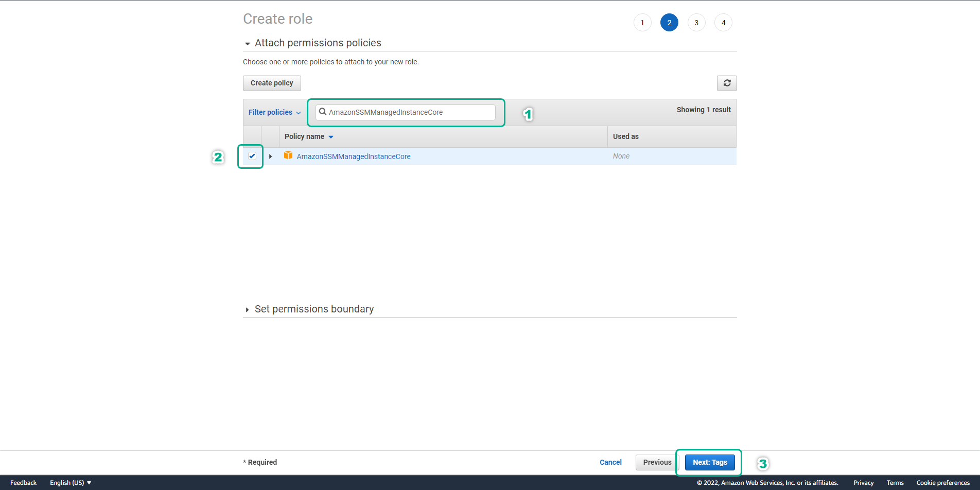Open the AmazonSSMManagedInstanceCore policy link

[354, 156]
